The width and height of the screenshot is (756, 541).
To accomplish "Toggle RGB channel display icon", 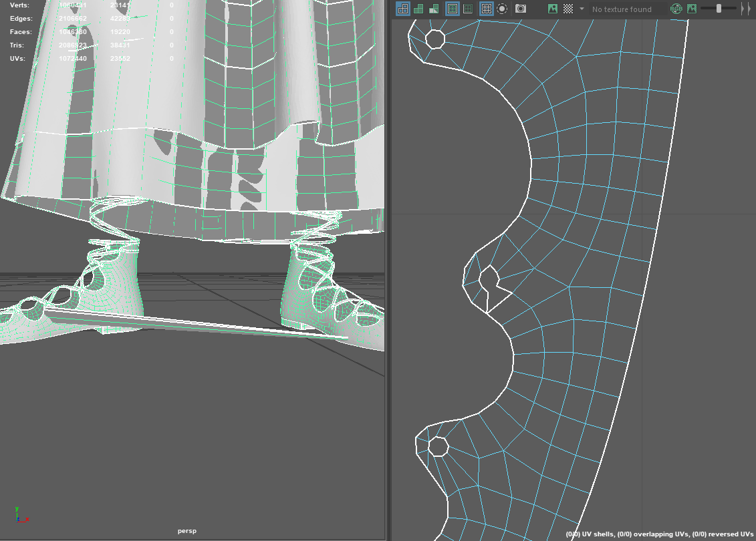I will point(676,9).
